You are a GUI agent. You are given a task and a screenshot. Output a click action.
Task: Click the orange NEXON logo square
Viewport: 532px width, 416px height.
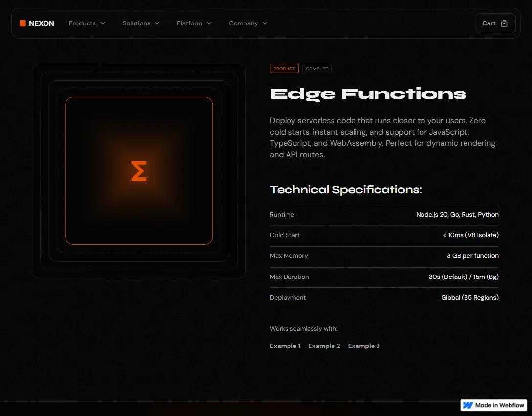(22, 23)
